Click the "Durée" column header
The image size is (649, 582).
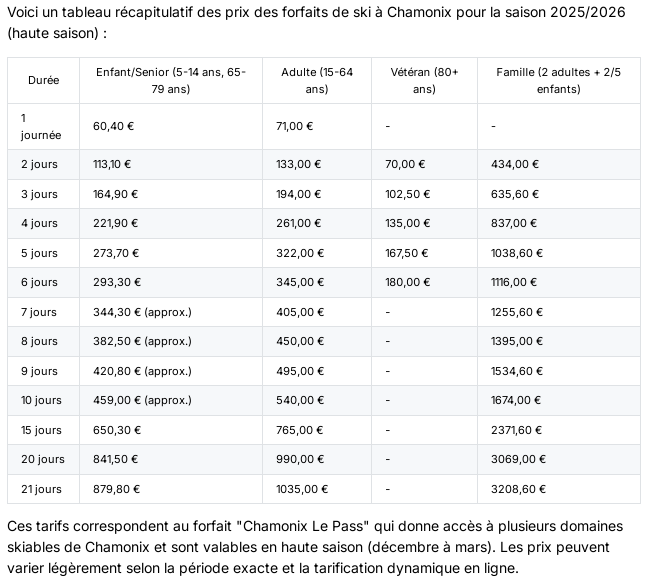click(x=43, y=80)
